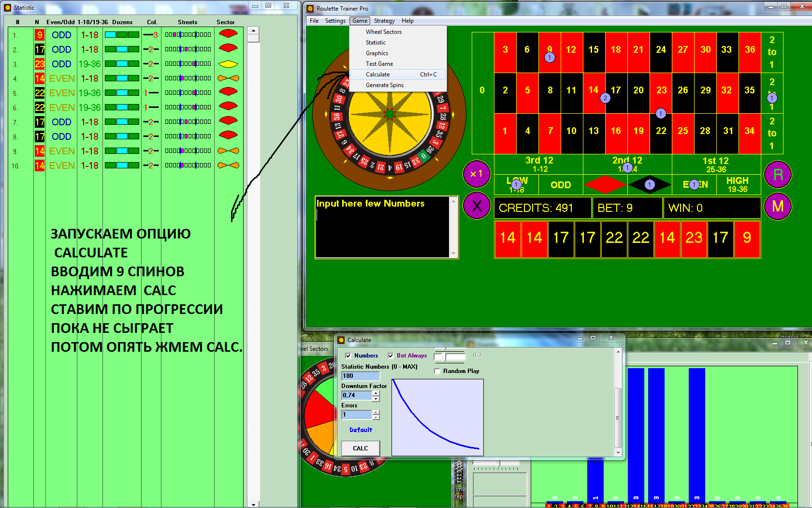This screenshot has width=812, height=508.
Task: Click the Statistic window title icon
Action: [8, 7]
